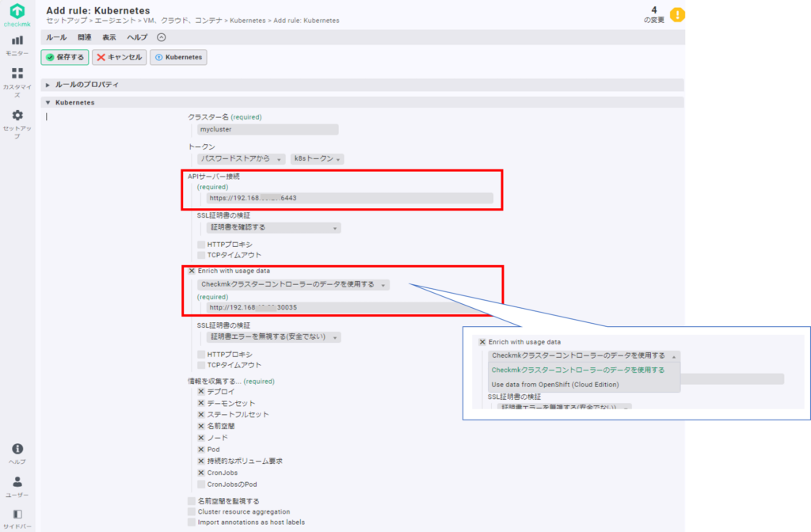Uncheck the デプロイ checkbox

[201, 392]
